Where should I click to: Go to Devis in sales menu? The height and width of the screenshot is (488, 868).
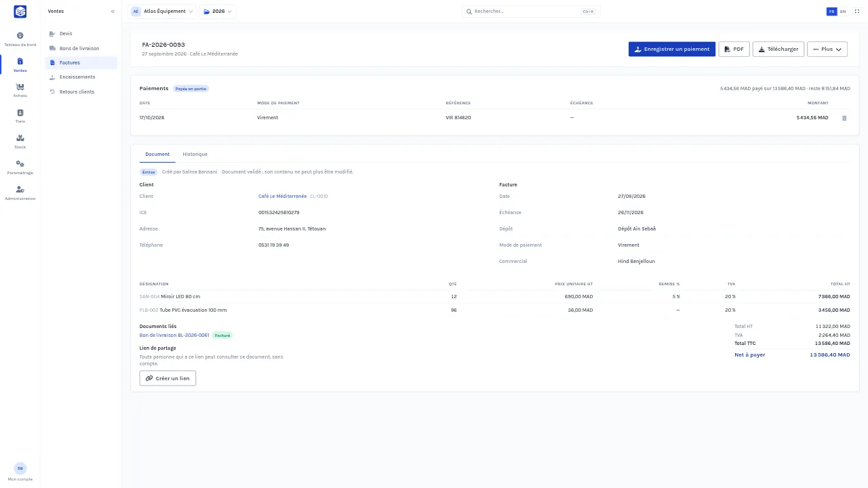click(x=81, y=34)
